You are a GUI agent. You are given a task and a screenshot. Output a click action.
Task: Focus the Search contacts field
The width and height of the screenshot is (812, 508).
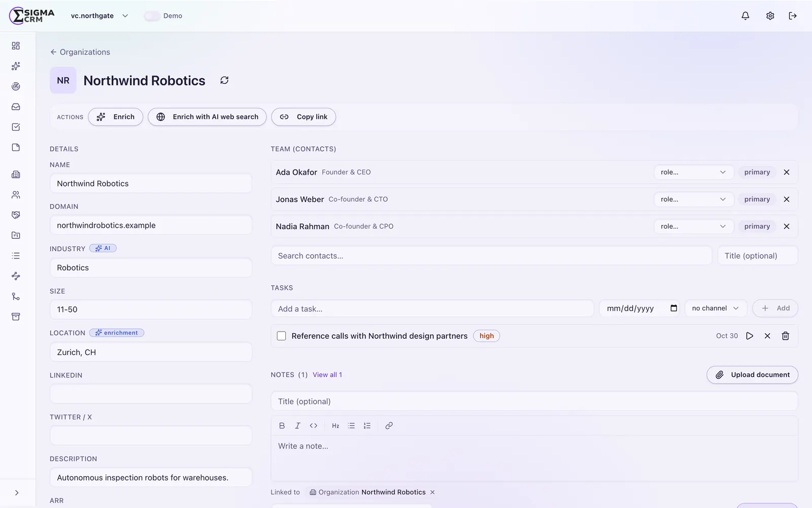coord(491,256)
